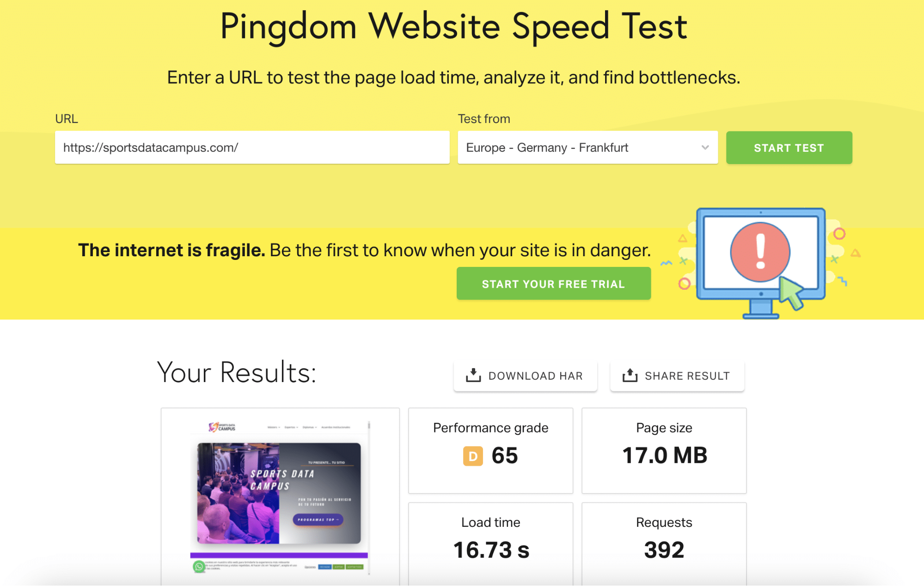This screenshot has height=586, width=924.
Task: Select the Diplomas menu item in the preview
Action: [x=309, y=427]
